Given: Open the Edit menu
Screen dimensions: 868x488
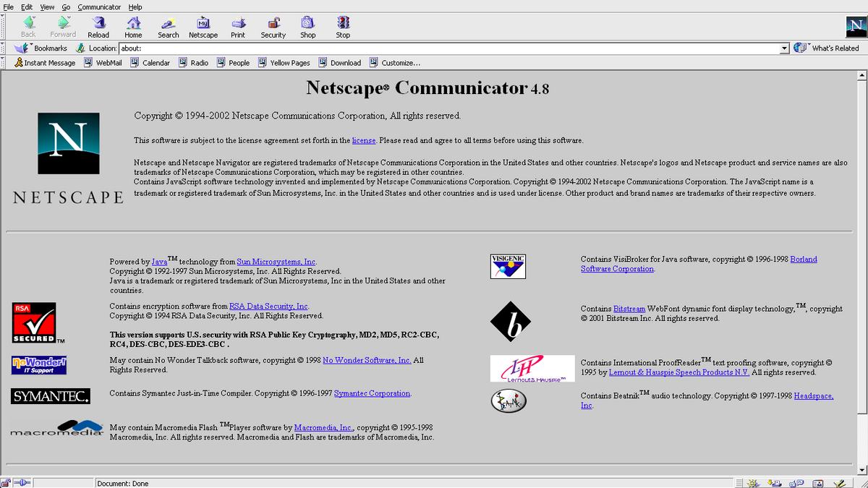Looking at the screenshot, I should [25, 7].
